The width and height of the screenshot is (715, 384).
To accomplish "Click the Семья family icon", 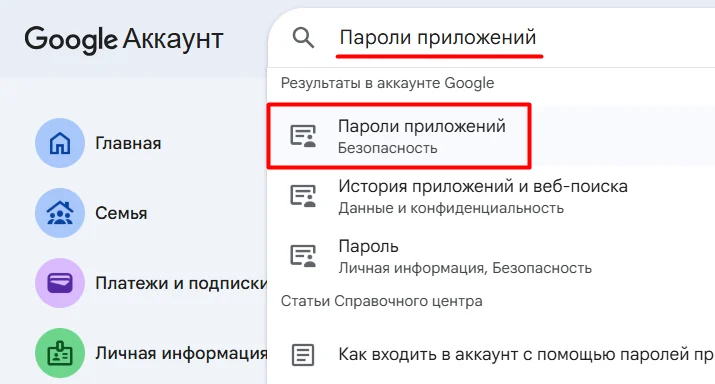I will coord(60,213).
